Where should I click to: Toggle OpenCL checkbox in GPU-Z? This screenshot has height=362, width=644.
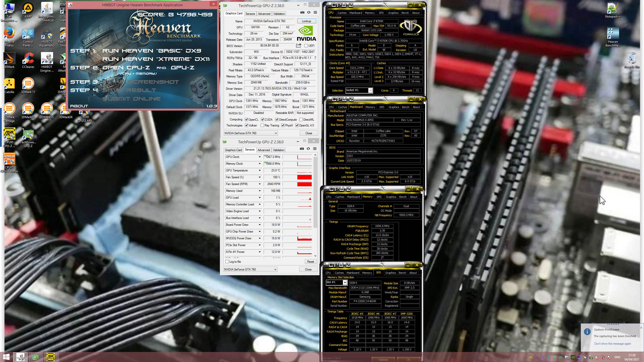pos(247,120)
